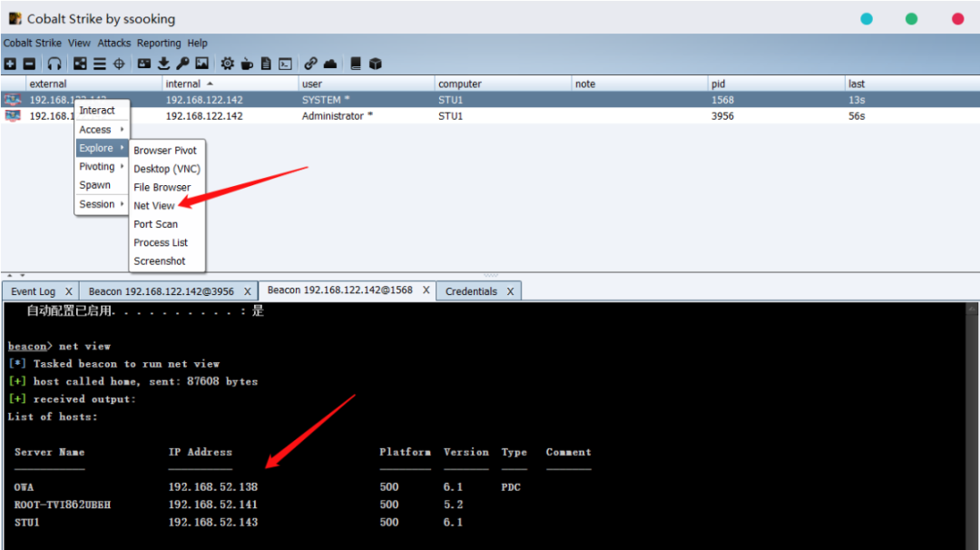Open the Cobalt Strike menu
Viewport: 980px width, 550px height.
(33, 44)
